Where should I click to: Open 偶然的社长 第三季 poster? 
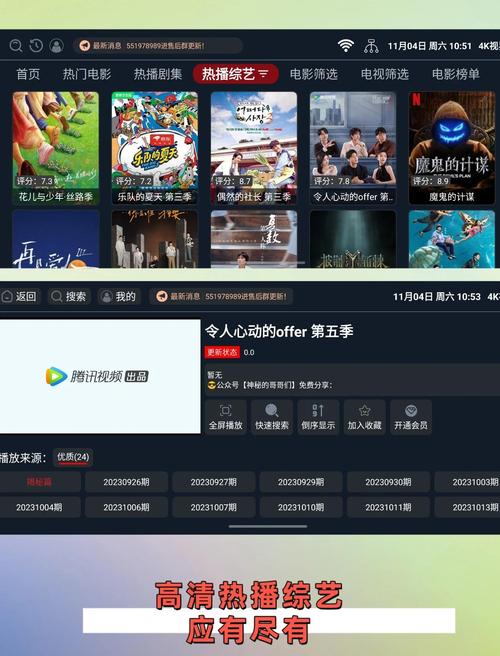click(254, 148)
